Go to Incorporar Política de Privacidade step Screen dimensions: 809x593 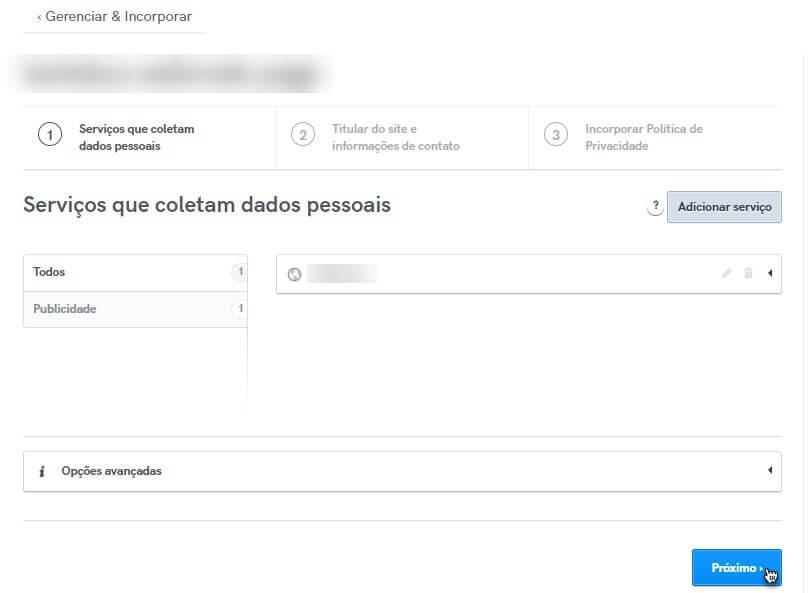644,137
